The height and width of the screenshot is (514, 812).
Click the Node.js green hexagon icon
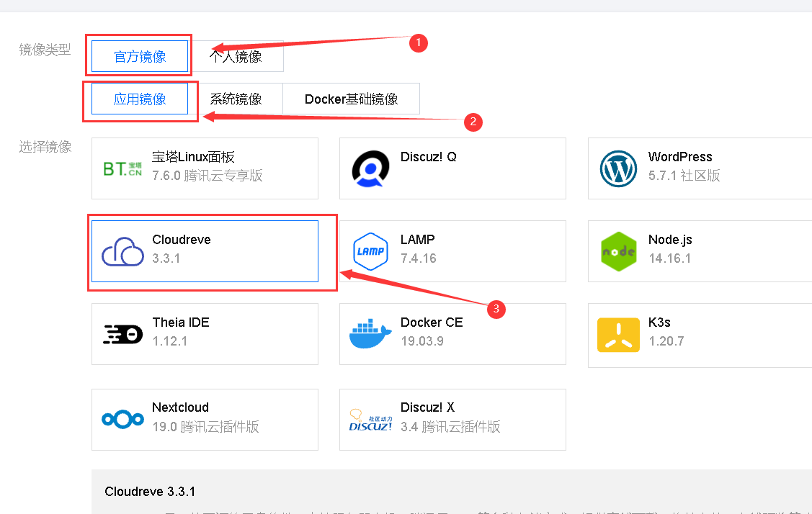618,251
